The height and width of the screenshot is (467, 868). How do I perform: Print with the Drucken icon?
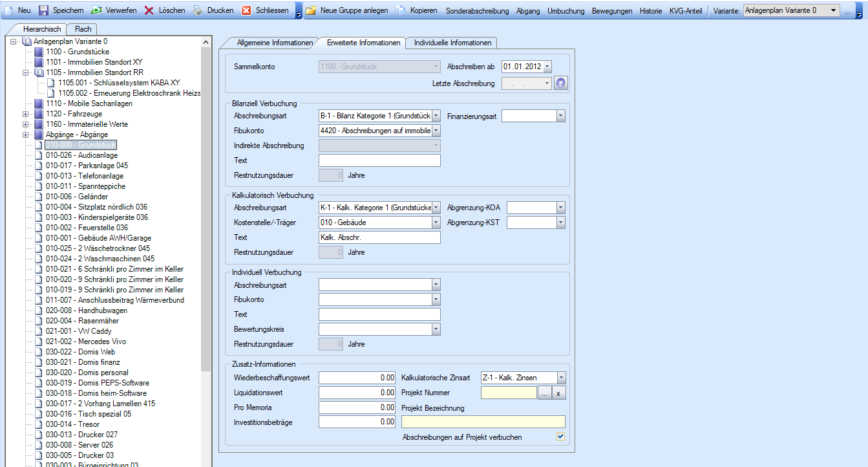pyautogui.click(x=198, y=10)
